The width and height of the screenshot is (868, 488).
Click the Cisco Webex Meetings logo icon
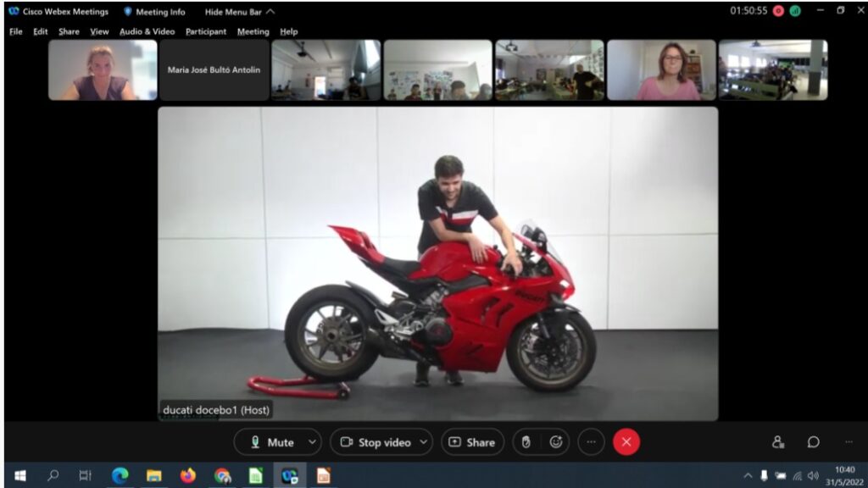(14, 11)
